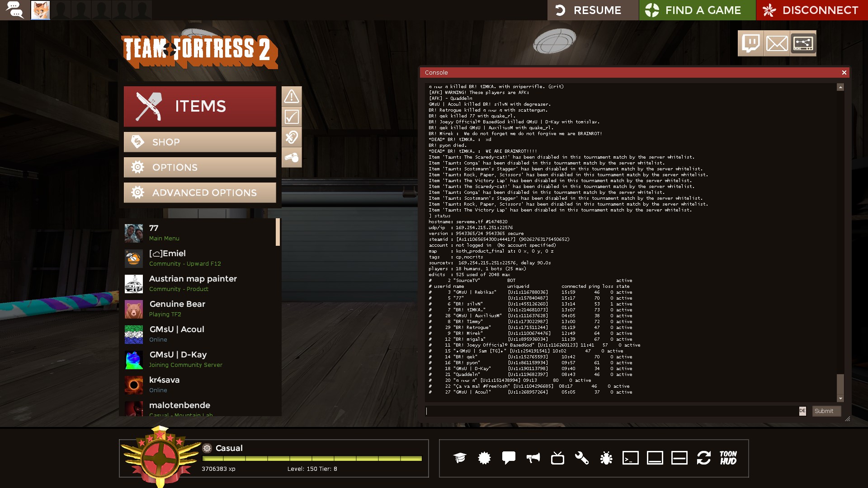Viewport: 868px width, 488px height.
Task: Reload the HUD with refresh arrows icon
Action: pos(703,458)
